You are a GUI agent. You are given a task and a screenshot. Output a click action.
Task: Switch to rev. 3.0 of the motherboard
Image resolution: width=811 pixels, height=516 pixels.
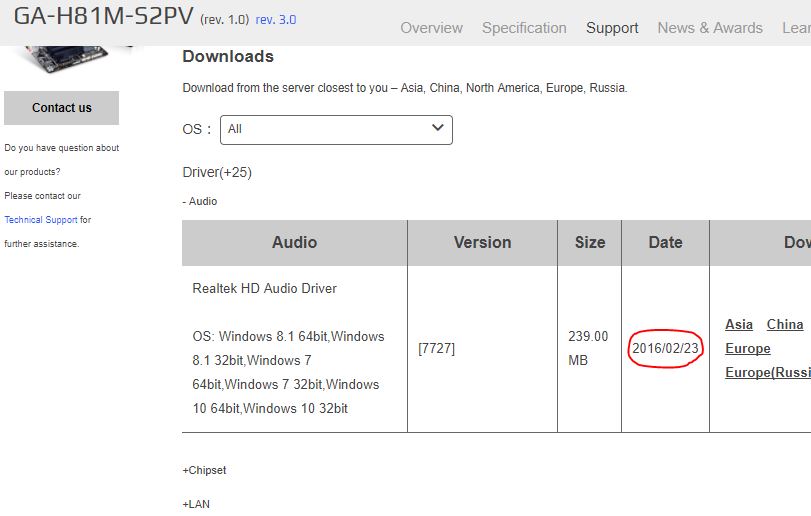pos(276,20)
